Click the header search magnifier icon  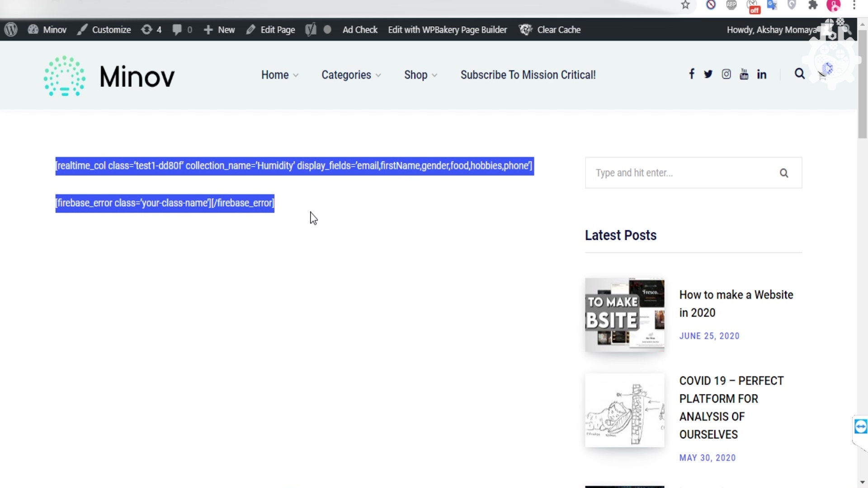click(799, 74)
